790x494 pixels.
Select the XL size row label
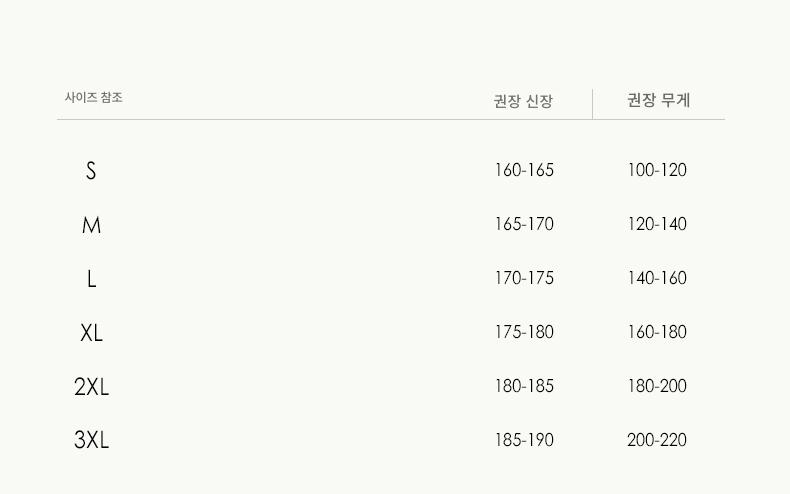(91, 333)
